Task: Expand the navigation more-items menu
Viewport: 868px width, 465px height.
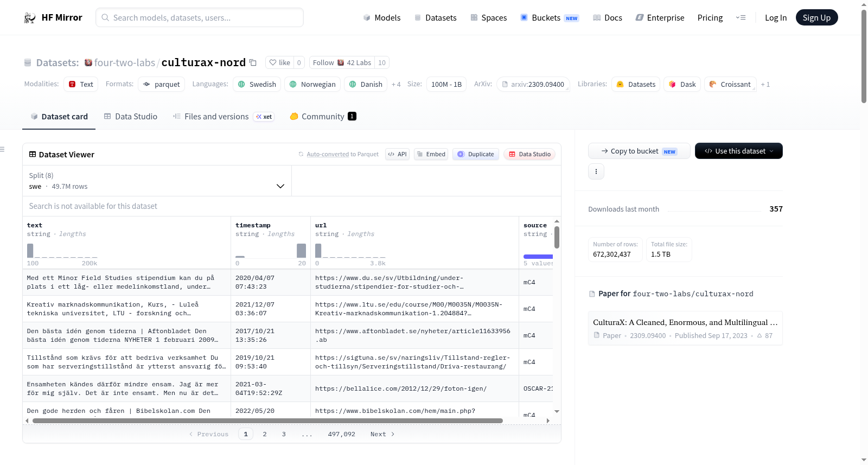Action: pos(741,18)
